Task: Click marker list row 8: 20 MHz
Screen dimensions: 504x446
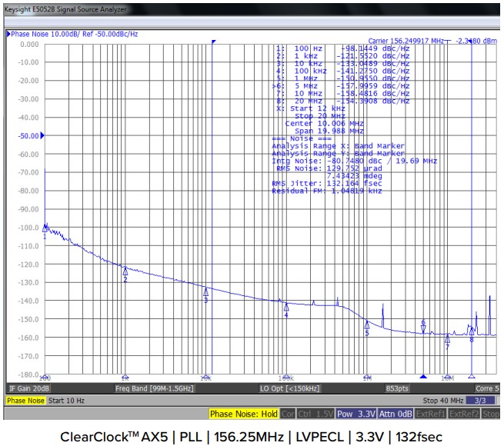Action: point(343,101)
